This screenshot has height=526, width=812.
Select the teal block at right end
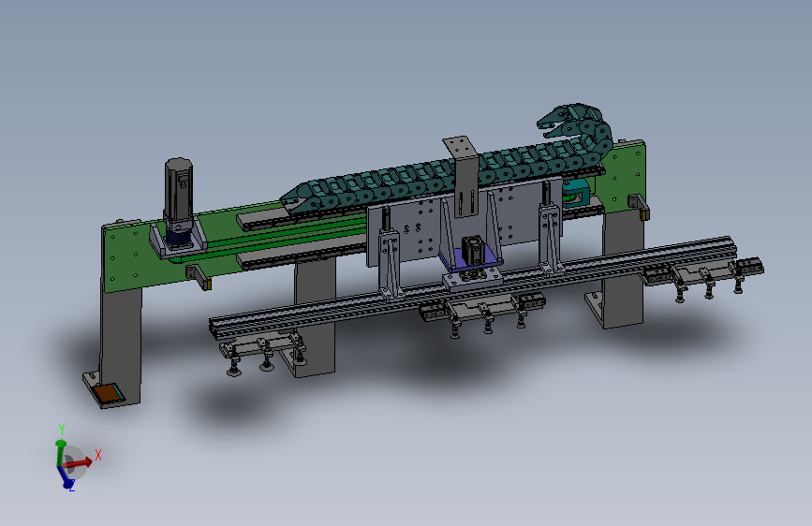tap(576, 193)
